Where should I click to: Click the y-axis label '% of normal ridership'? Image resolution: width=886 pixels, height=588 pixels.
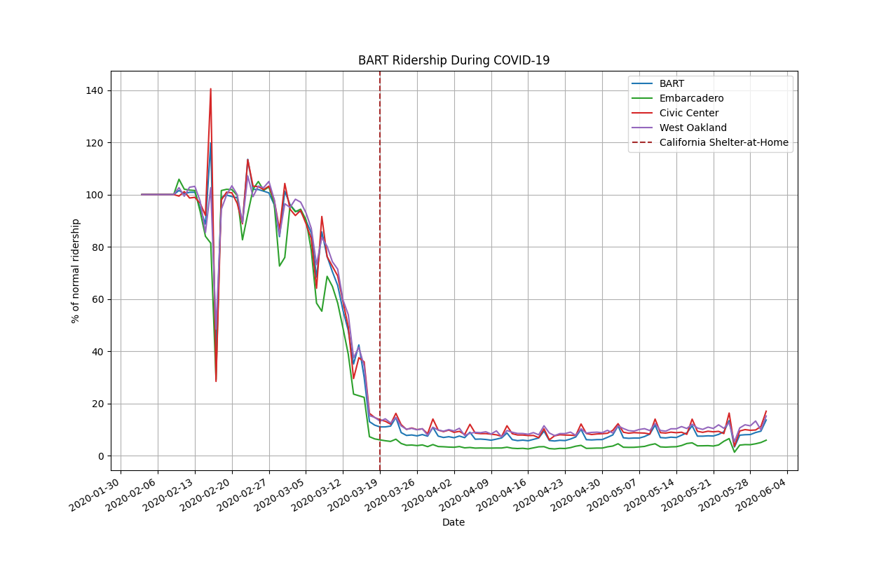(75, 271)
